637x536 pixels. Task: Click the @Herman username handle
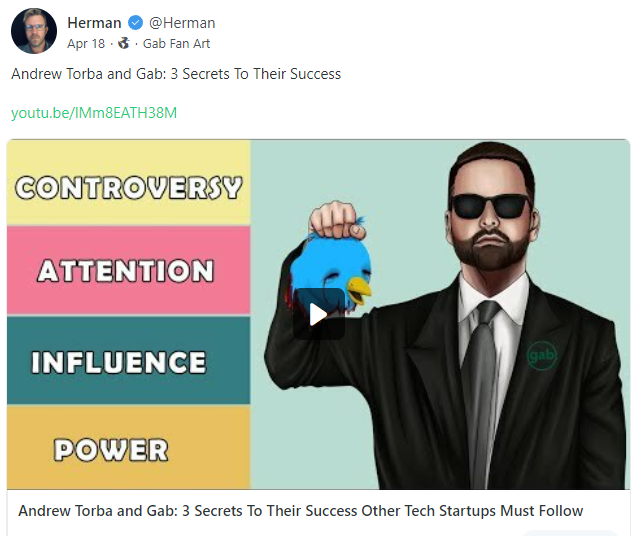click(x=182, y=23)
